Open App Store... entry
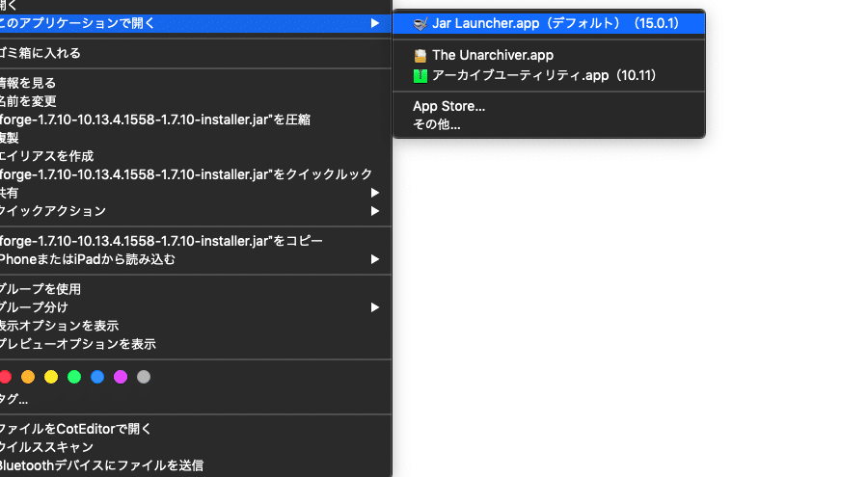 coord(549,106)
